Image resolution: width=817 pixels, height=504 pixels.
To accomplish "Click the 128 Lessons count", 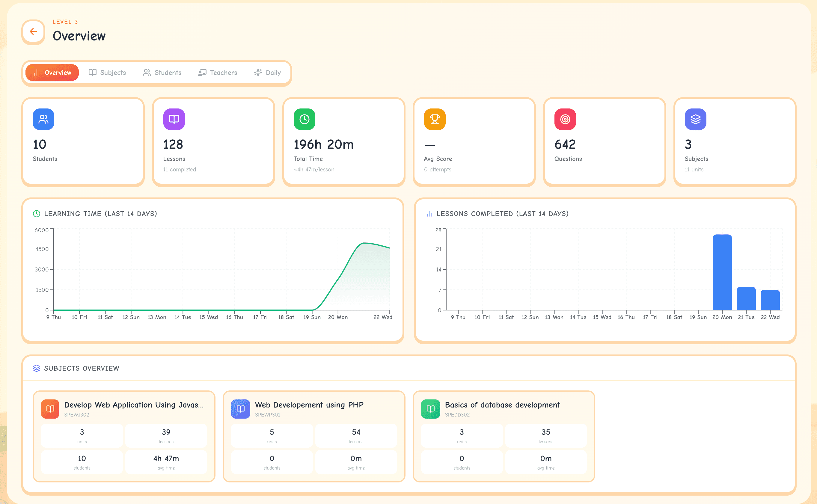I will tap(173, 145).
